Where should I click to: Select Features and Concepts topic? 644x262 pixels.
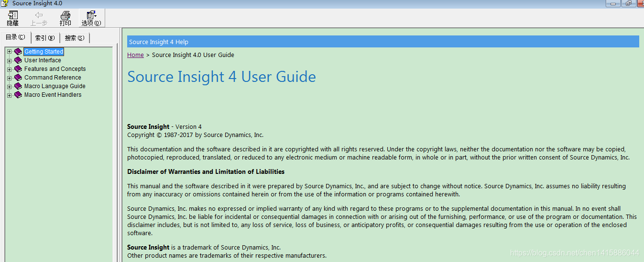(55, 68)
